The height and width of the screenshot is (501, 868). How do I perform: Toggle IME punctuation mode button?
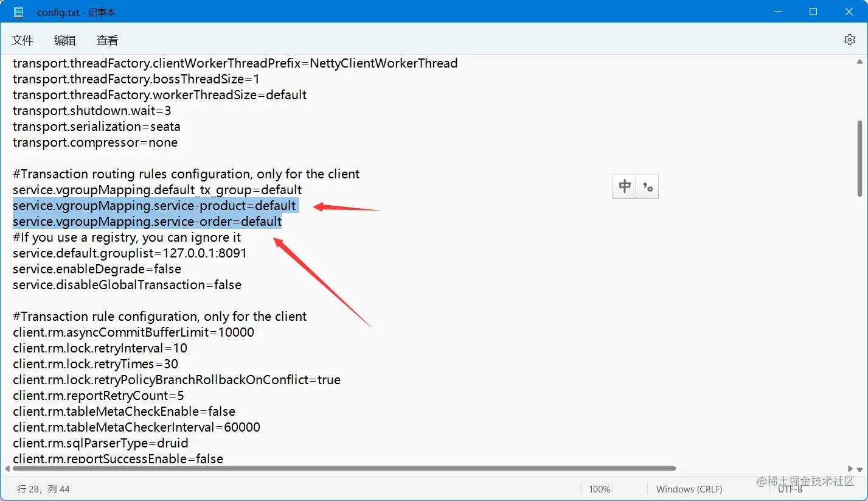click(x=647, y=186)
